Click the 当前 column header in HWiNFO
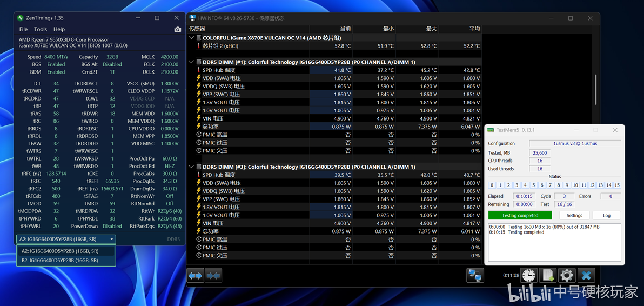 pos(345,29)
